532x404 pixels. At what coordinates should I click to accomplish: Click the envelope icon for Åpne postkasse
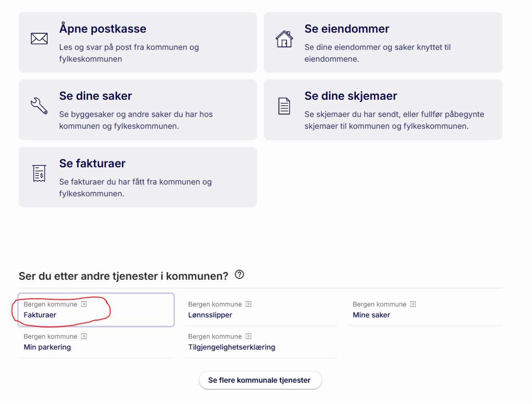[x=39, y=39]
